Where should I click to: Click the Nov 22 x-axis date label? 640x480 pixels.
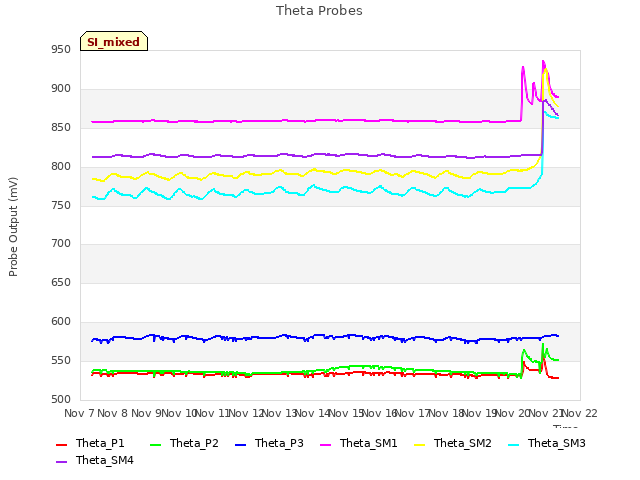tap(580, 413)
